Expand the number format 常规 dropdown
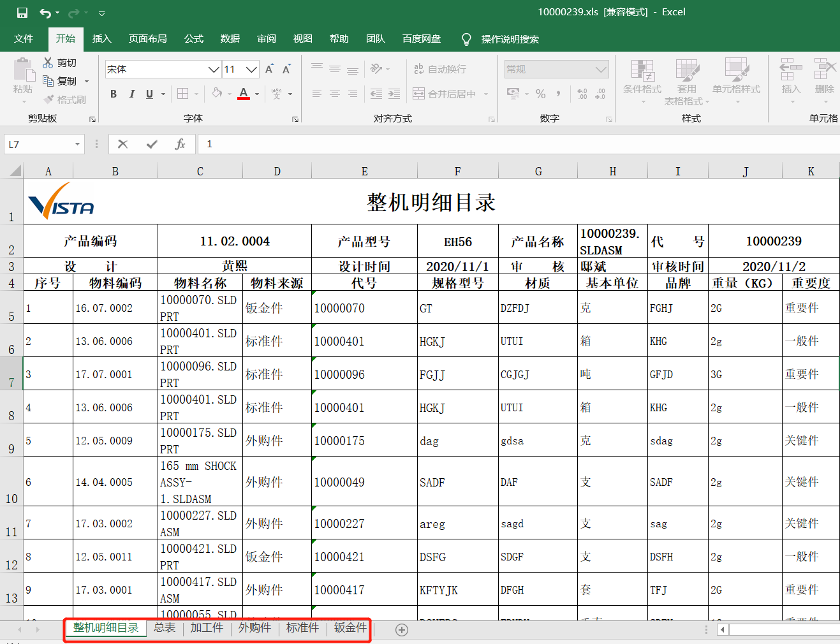 [x=600, y=69]
